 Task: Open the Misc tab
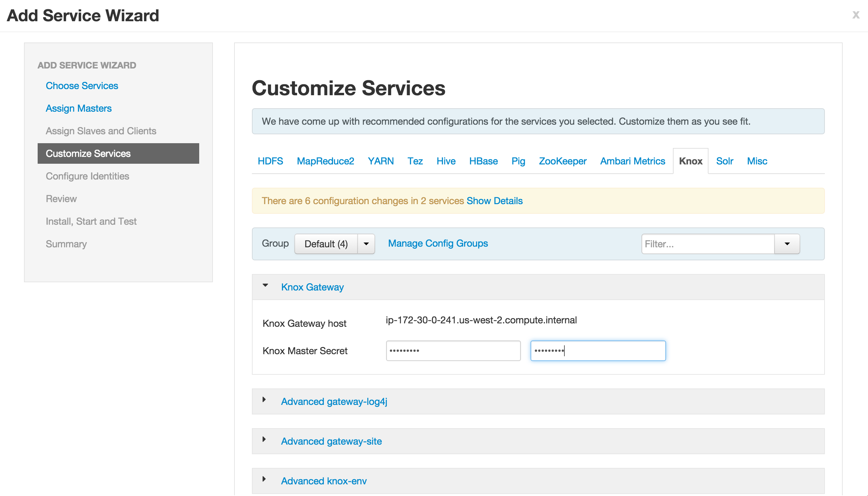coord(757,161)
